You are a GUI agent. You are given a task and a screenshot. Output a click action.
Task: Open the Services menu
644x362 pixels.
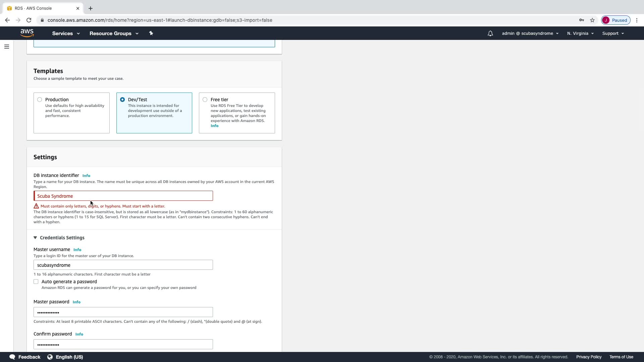[x=66, y=34]
